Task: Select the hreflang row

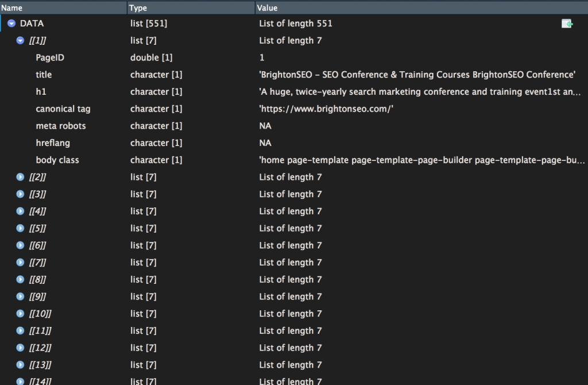Action: click(x=52, y=143)
